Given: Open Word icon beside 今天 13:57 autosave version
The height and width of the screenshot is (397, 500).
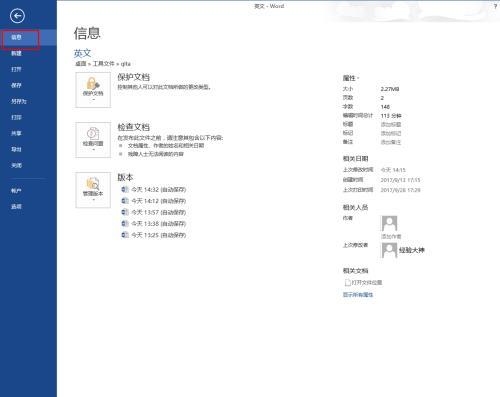Looking at the screenshot, I should pyautogui.click(x=125, y=212).
